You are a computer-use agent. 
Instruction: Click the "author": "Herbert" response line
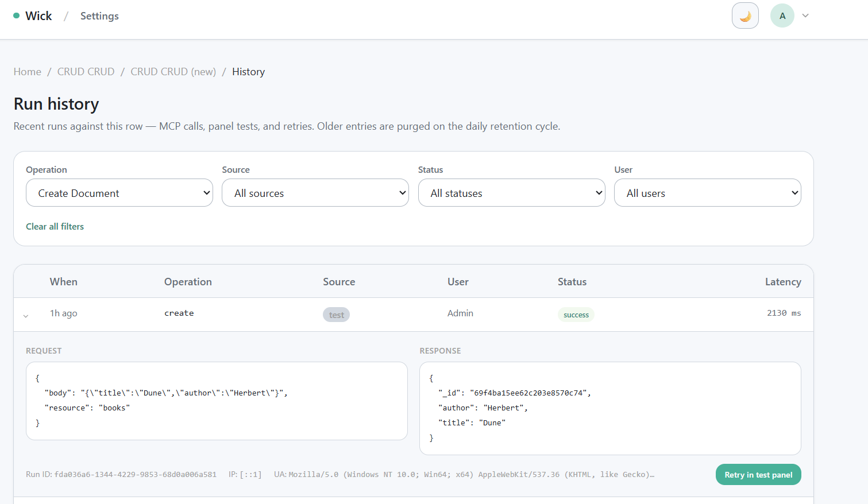[x=483, y=408]
